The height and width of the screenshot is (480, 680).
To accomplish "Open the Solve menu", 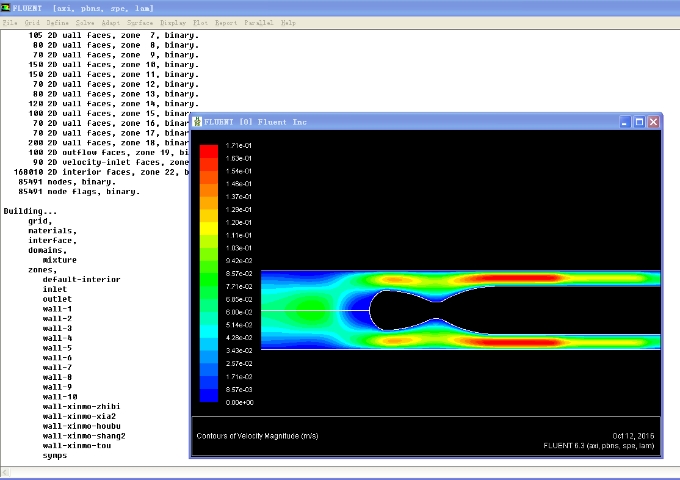I will (86, 22).
